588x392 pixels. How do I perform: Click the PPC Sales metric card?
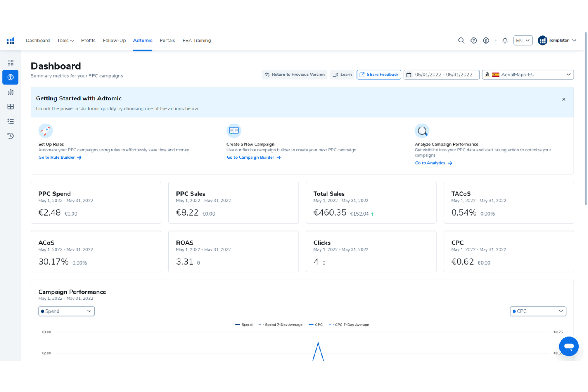[x=234, y=203]
